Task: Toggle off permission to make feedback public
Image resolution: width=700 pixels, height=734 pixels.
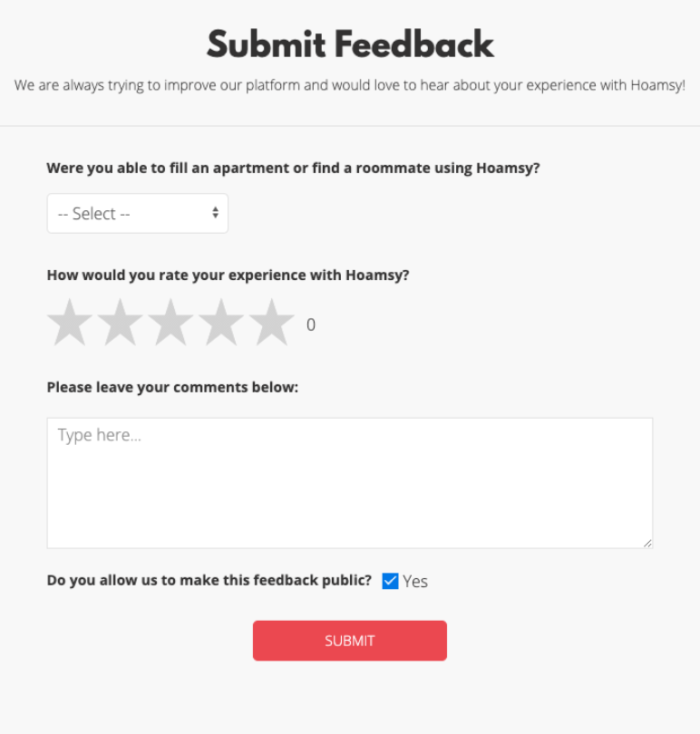Action: coord(390,581)
